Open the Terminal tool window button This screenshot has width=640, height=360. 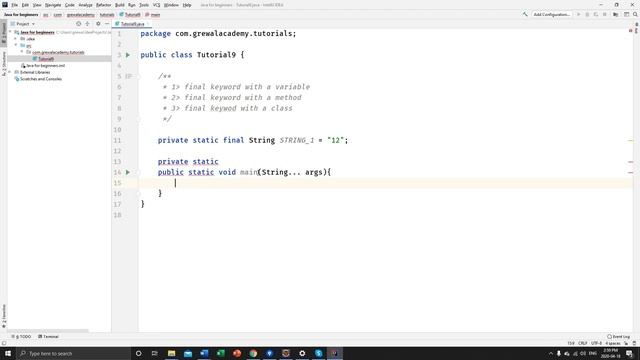tap(48, 336)
